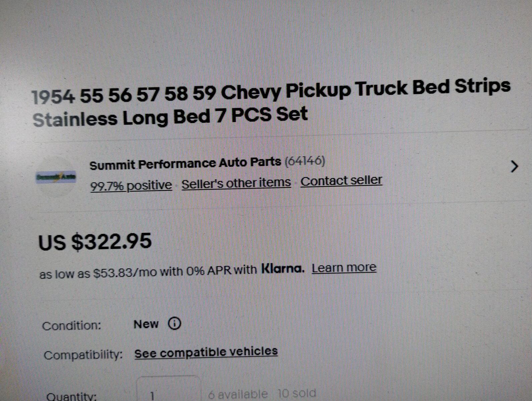Open the 99.7% positive feedback link
532x401 pixels.
[131, 185]
